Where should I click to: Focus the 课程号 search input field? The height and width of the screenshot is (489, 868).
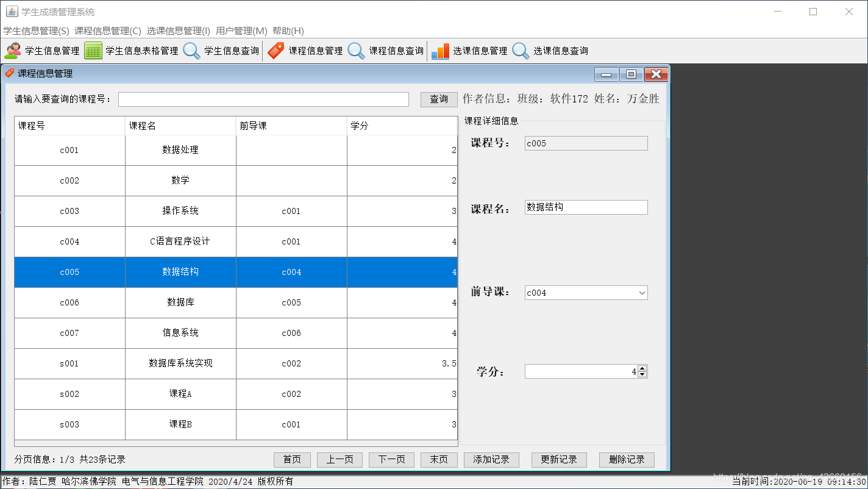click(x=263, y=99)
